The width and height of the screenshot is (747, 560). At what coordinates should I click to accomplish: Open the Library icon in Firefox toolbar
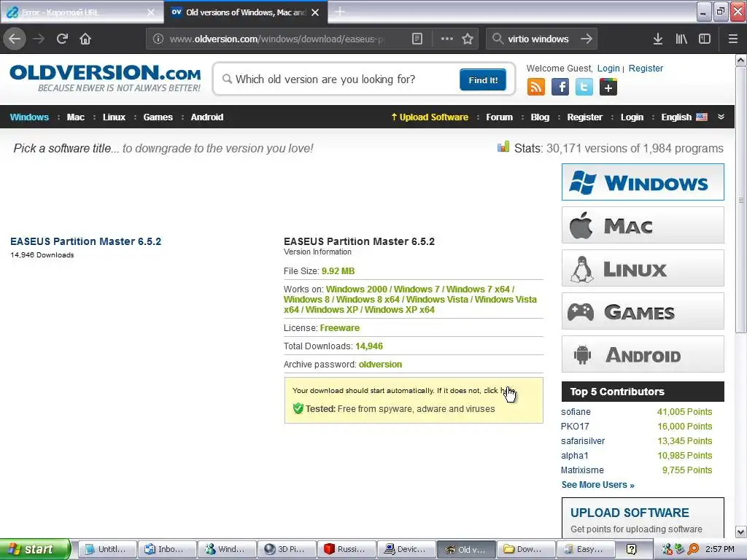tap(681, 39)
